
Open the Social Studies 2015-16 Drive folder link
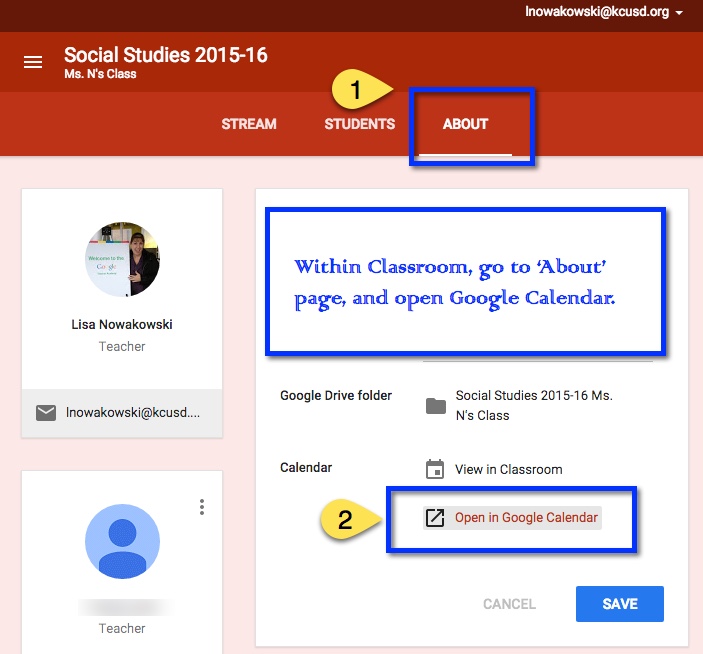pyautogui.click(x=533, y=405)
